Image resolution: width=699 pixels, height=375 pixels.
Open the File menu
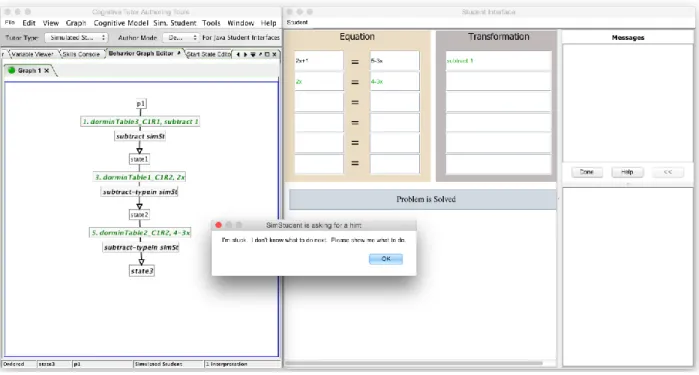tap(10, 23)
